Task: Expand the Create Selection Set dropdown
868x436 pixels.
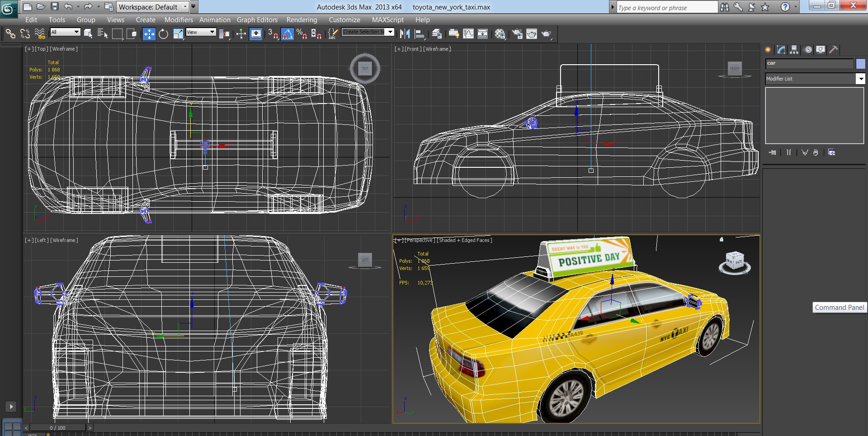Action: coord(391,32)
